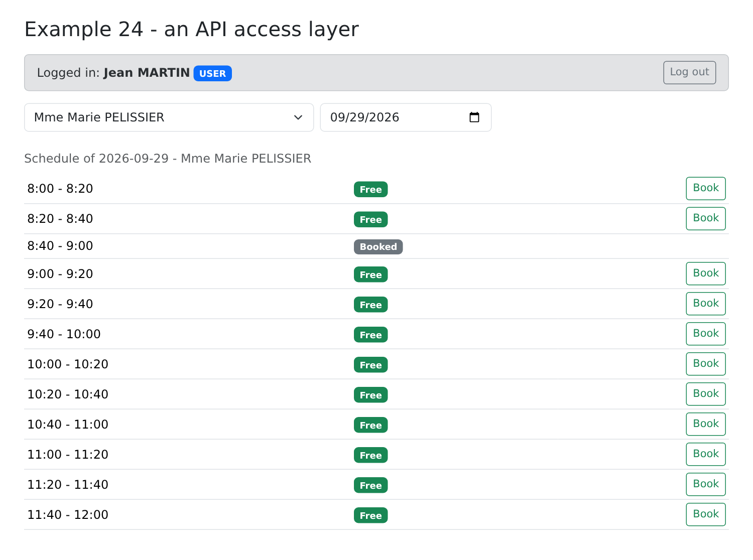Viewport: 753px width, 560px height.
Task: Open the calendar picker icon in date field
Action: (474, 117)
